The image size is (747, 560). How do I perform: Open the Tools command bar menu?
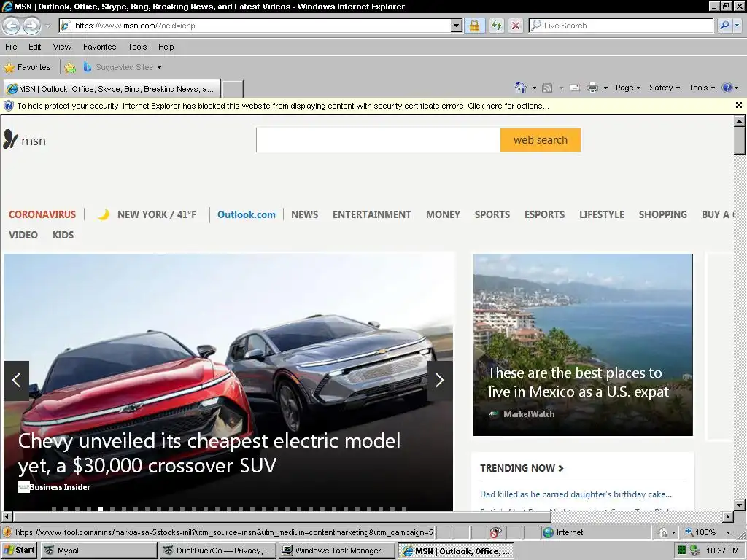[702, 87]
